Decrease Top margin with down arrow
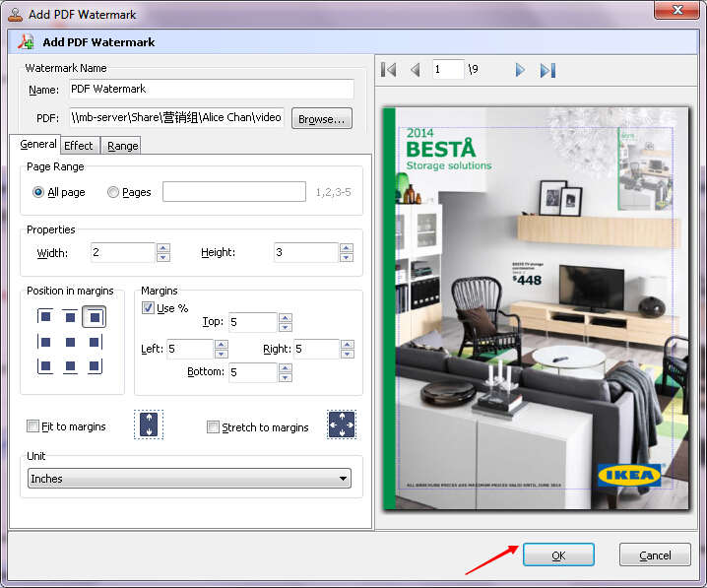Viewport: 707px width, 588px height. pos(286,327)
